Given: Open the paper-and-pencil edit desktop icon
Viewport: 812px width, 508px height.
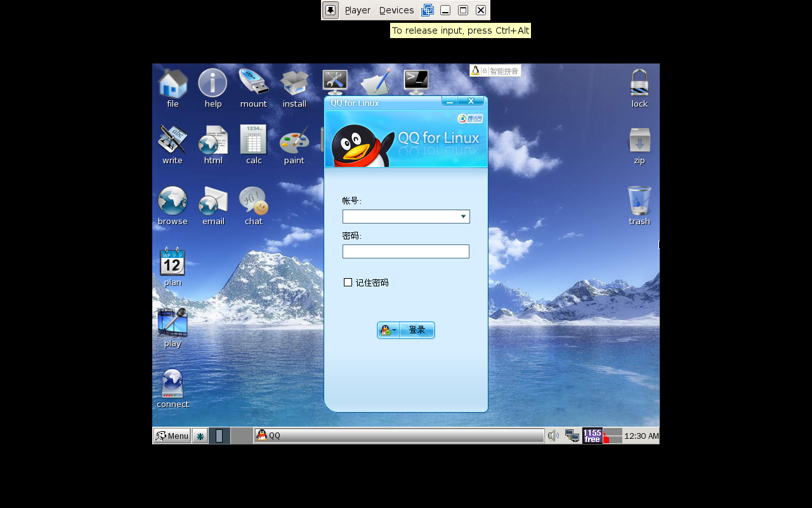Looking at the screenshot, I should (x=376, y=83).
